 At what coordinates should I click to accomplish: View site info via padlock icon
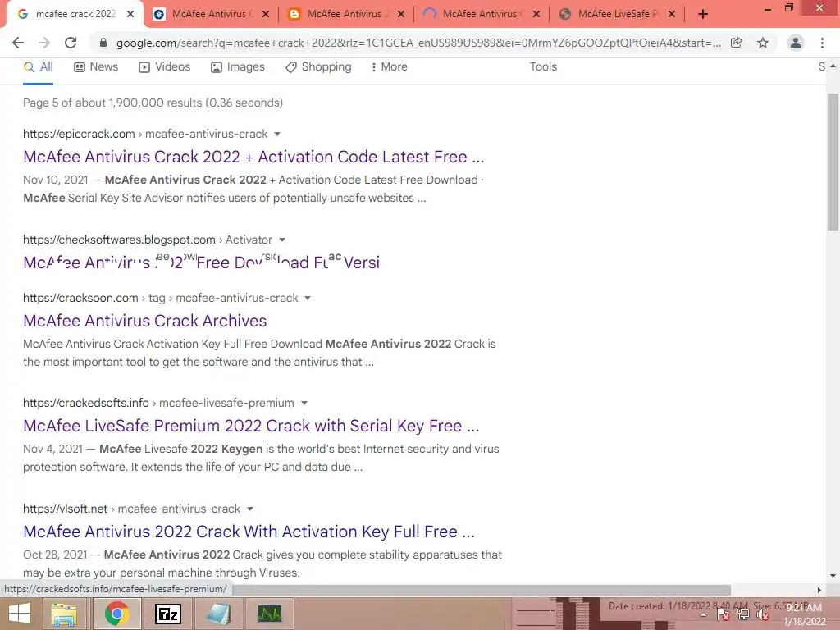pyautogui.click(x=103, y=43)
